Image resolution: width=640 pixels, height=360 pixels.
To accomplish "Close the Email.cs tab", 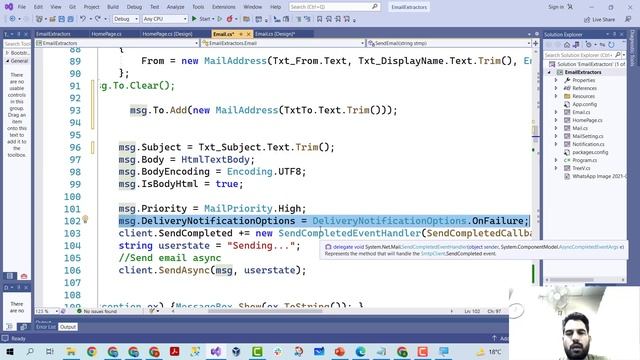I will pos(248,34).
